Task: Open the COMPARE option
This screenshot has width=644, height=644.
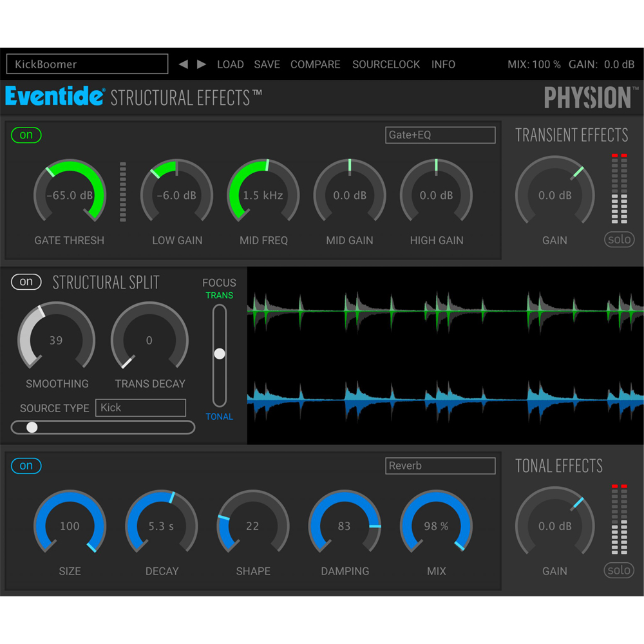Action: (x=316, y=64)
